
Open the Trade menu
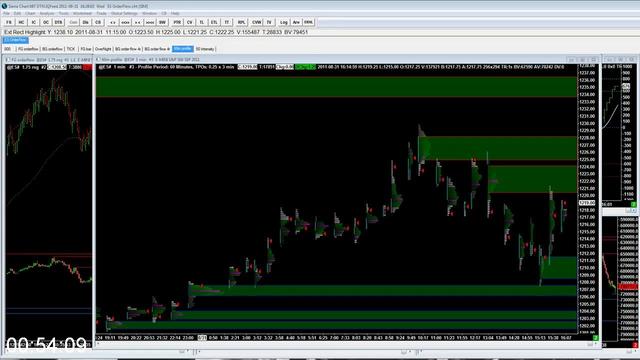[x=101, y=13]
